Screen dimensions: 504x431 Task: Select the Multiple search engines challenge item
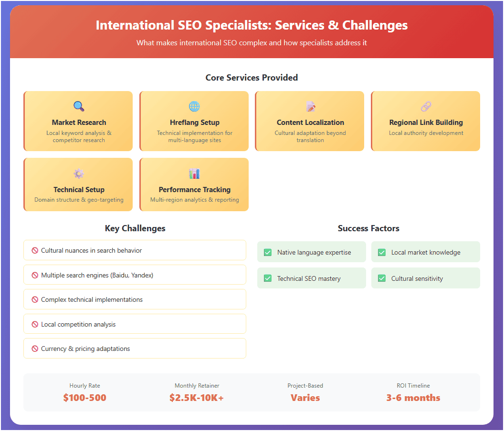click(135, 275)
